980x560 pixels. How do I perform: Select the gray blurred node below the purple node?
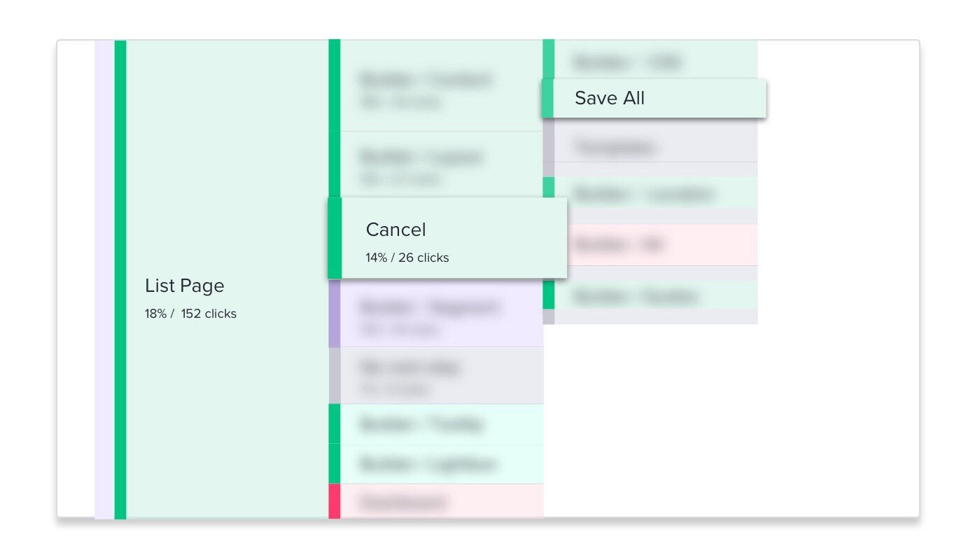click(x=435, y=376)
